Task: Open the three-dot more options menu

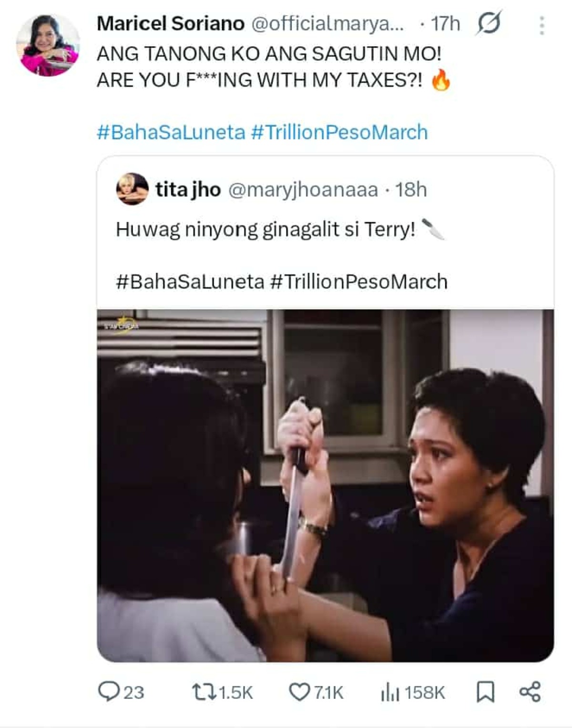Action: (541, 25)
